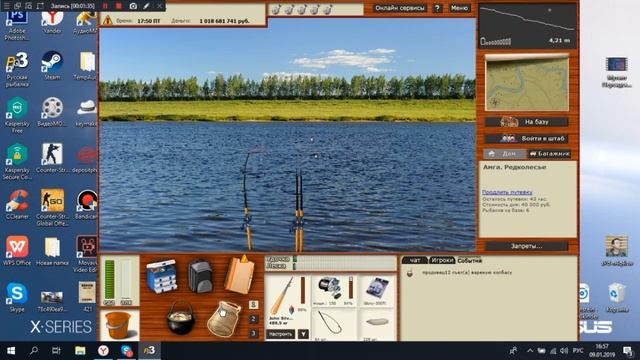Open the Новая папка desktop folder
This screenshot has height=360, width=640.
coord(52,251)
